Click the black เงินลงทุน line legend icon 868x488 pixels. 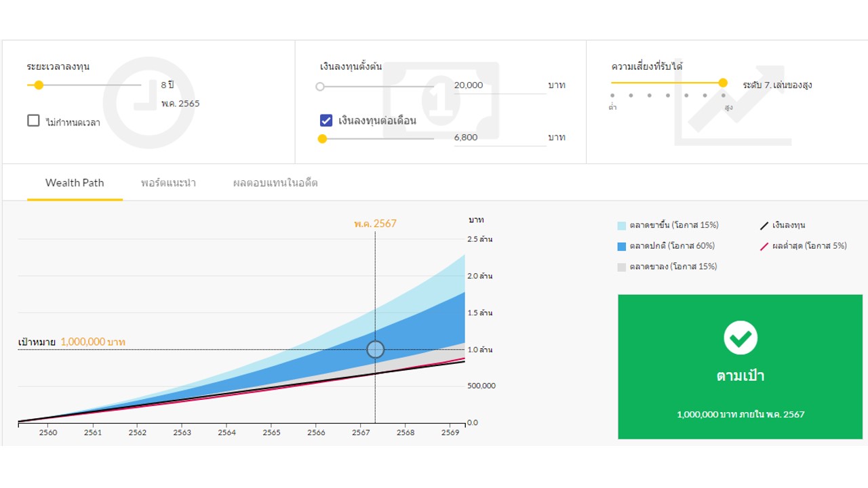pos(764,226)
